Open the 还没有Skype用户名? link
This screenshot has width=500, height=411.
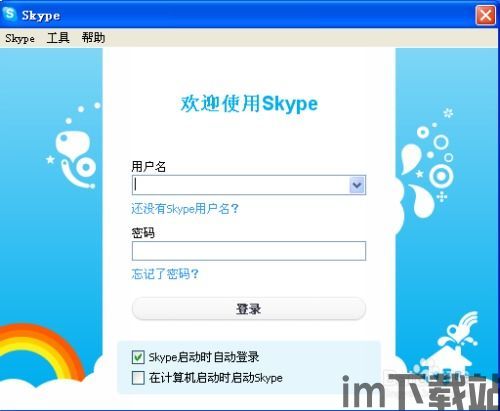click(185, 209)
